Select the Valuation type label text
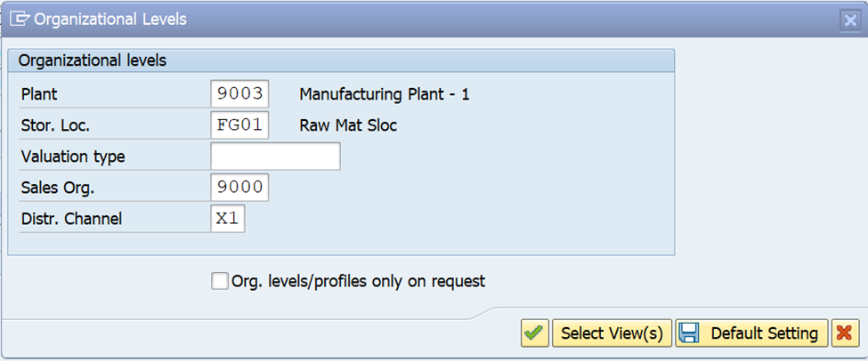The image size is (868, 361). [x=73, y=156]
